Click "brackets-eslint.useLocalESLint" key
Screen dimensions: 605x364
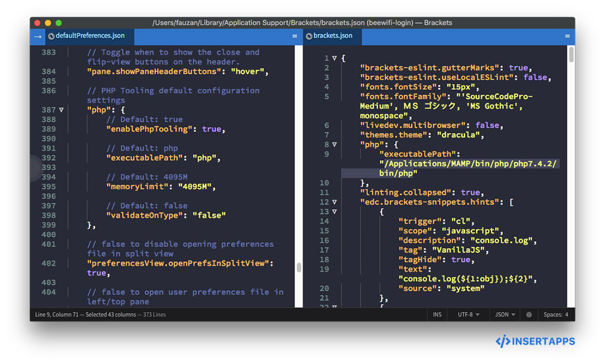(x=437, y=77)
